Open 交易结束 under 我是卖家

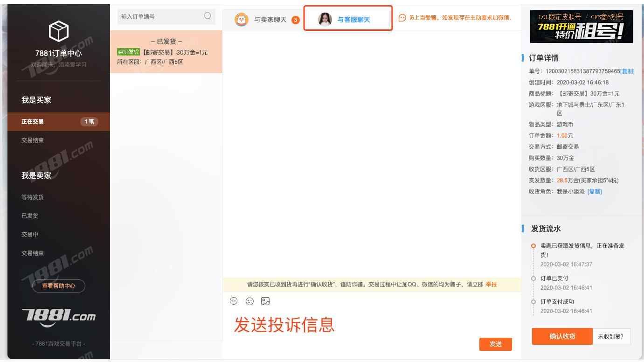(33, 253)
